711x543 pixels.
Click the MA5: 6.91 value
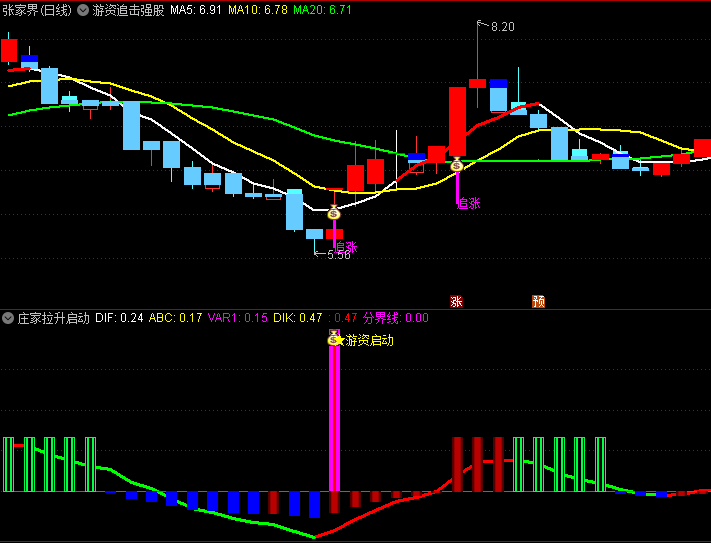click(196, 10)
